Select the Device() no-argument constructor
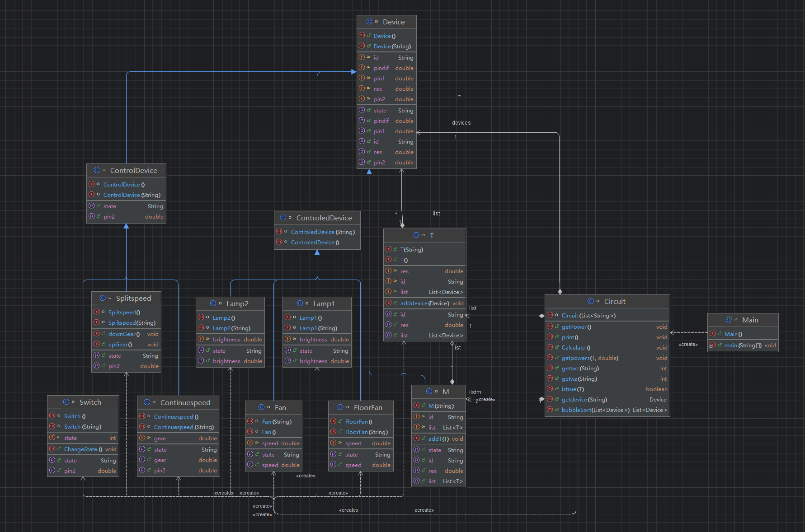Image resolution: width=805 pixels, height=532 pixels. (x=386, y=36)
